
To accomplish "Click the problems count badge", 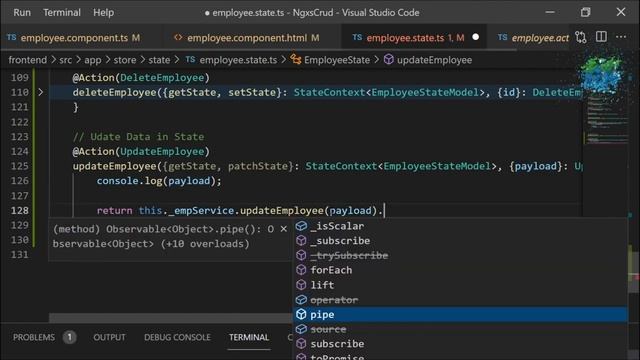I will (69, 337).
